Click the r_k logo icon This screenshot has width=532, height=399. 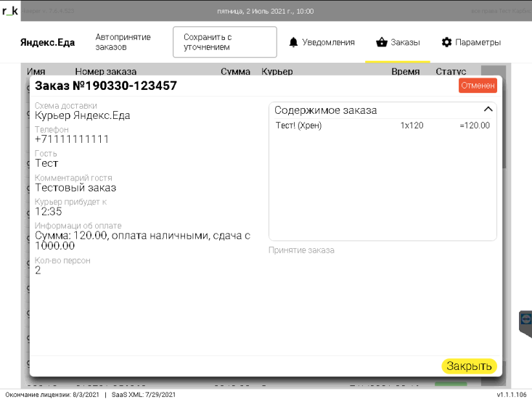[x=10, y=11]
